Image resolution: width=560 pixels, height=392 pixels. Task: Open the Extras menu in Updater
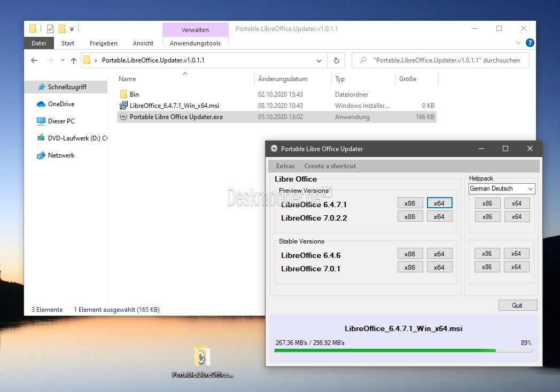(285, 166)
